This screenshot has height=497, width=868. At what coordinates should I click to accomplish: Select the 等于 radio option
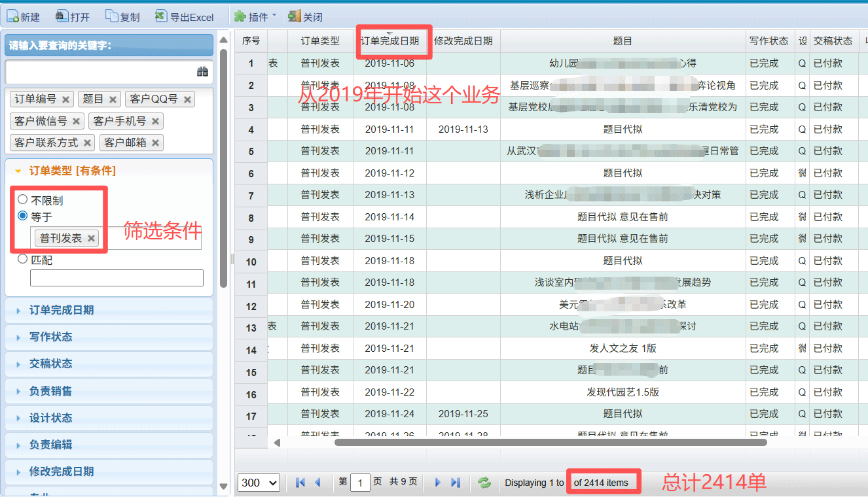pyautogui.click(x=23, y=216)
